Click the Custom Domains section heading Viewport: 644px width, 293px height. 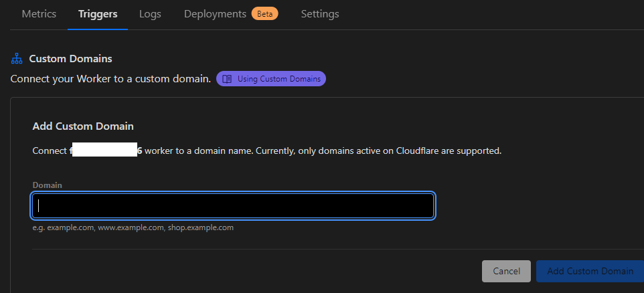coord(70,59)
